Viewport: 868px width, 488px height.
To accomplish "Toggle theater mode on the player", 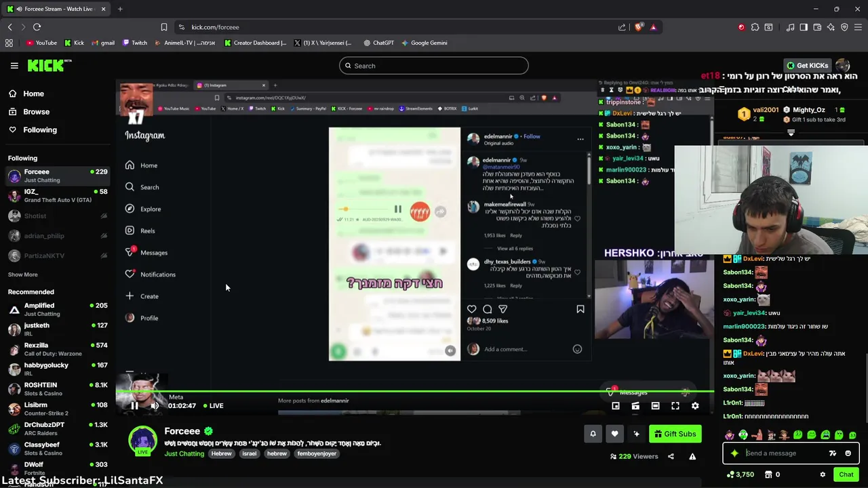I will (x=655, y=406).
